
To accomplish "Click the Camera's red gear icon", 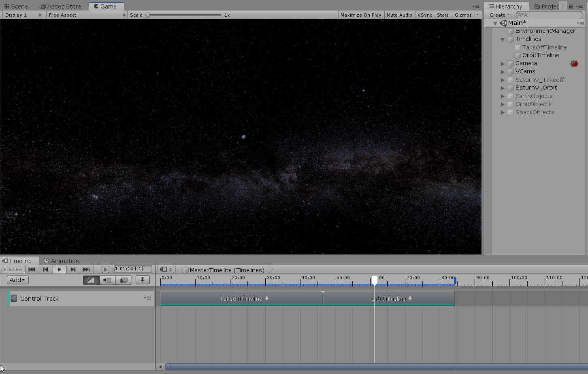I will [x=574, y=64].
